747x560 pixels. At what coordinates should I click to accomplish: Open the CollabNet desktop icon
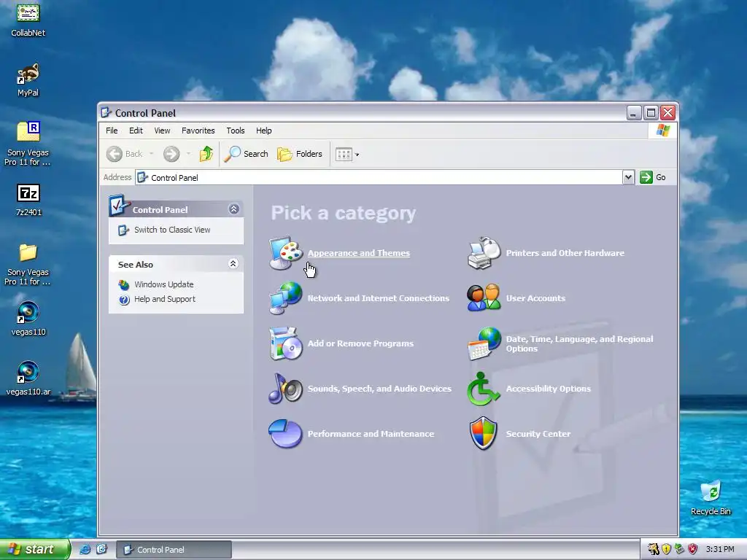[x=28, y=20]
